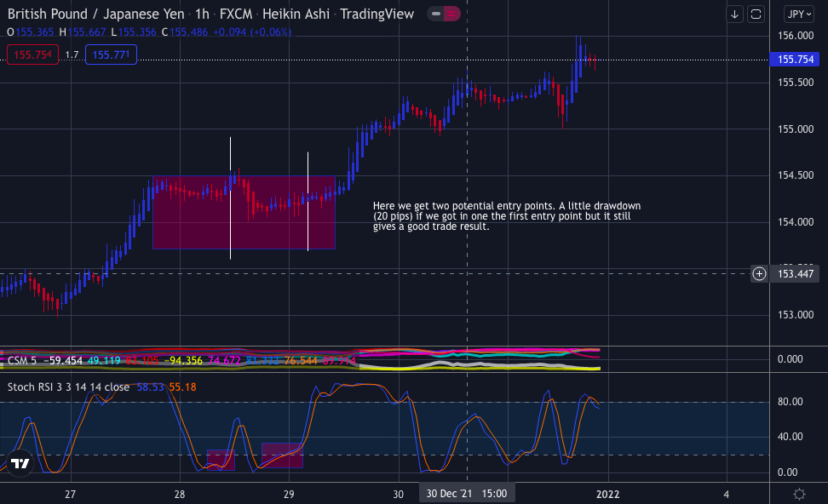
Task: Click the 156.000 price axis label
Action: coord(796,36)
